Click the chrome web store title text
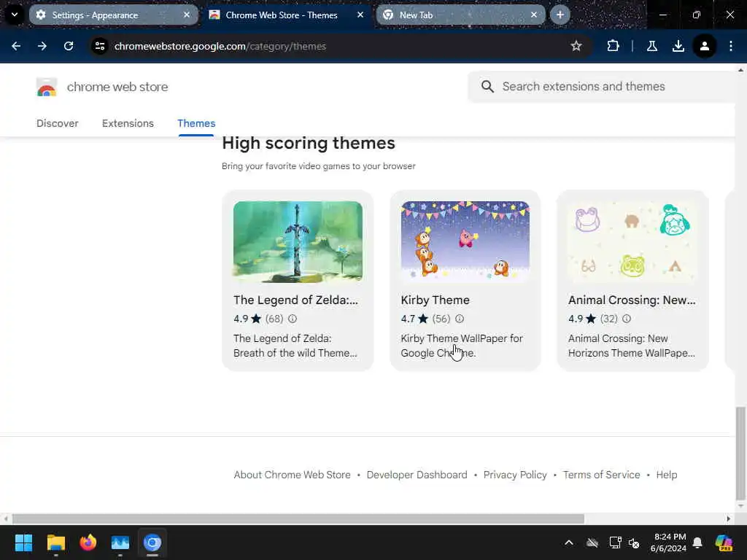Image resolution: width=747 pixels, height=560 pixels. 117,87
